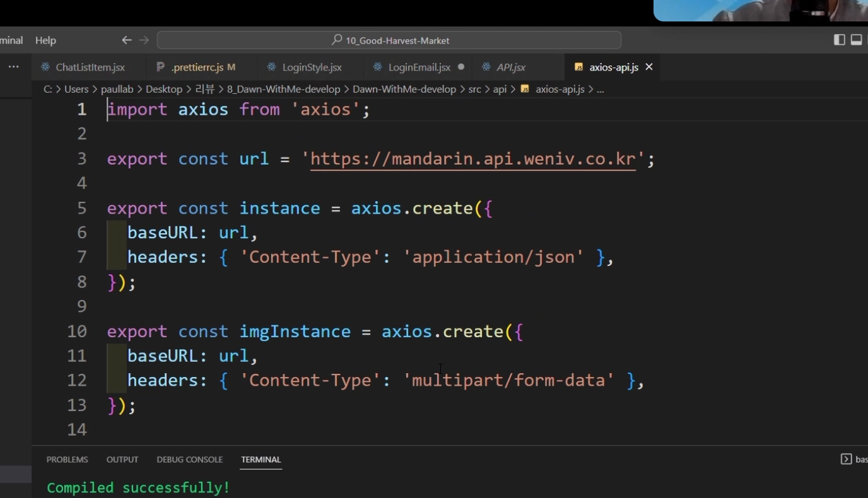868x498 pixels.
Task: Expand the trailing ellipsis symbol breadcrumb
Action: click(601, 90)
